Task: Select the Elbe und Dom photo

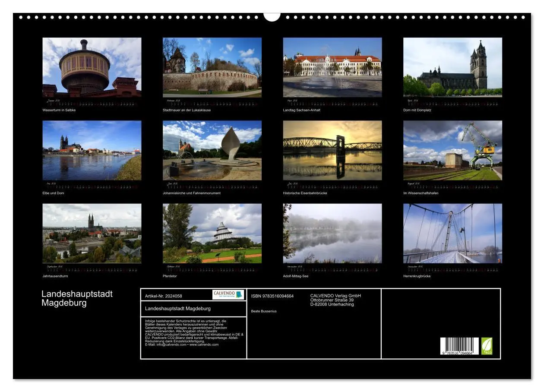Action: pyautogui.click(x=92, y=150)
